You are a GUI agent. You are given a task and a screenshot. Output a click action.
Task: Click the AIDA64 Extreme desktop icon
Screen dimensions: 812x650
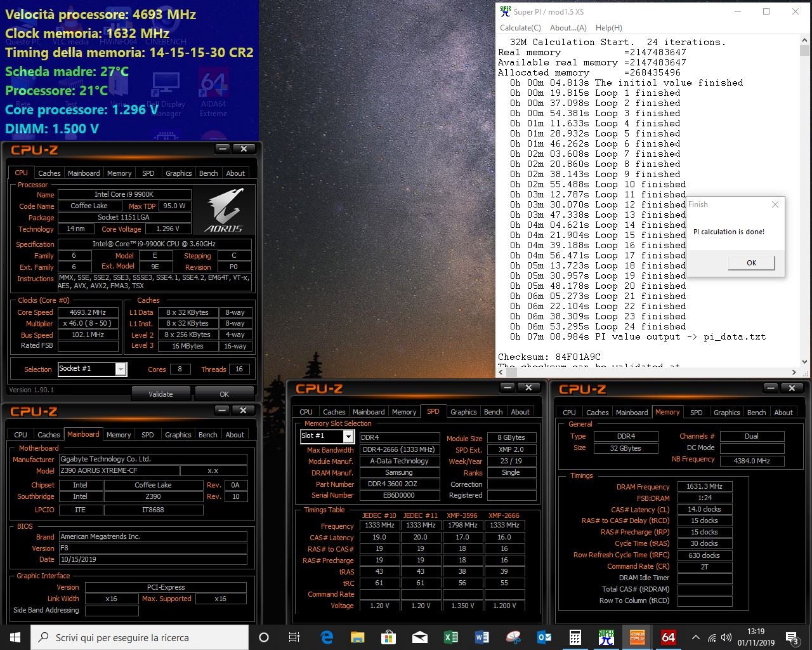(213, 94)
